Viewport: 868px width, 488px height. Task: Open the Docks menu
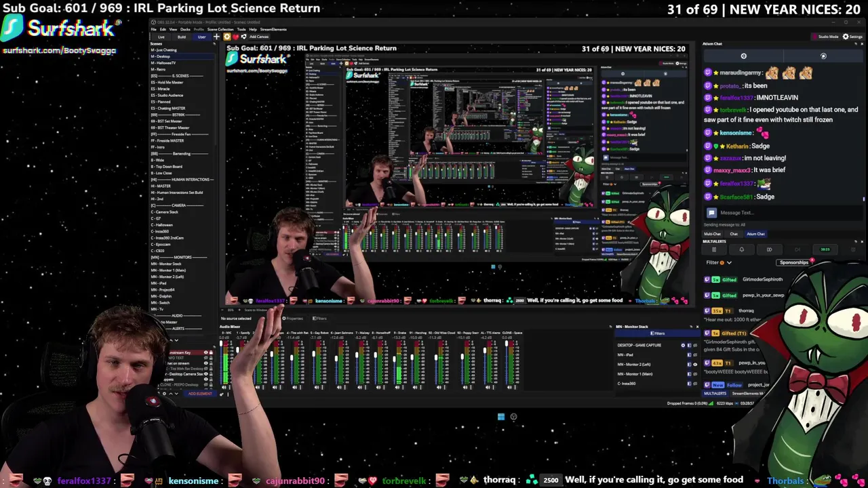pos(185,29)
